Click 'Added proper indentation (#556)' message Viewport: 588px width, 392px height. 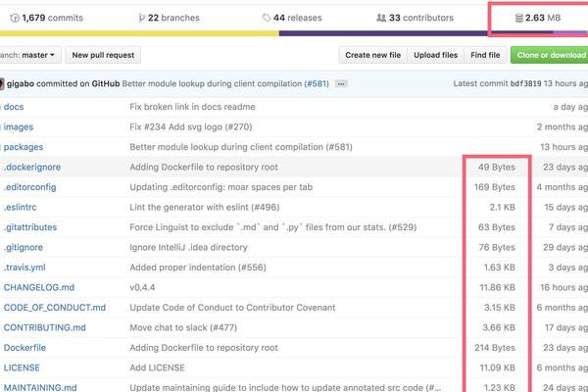[198, 268]
